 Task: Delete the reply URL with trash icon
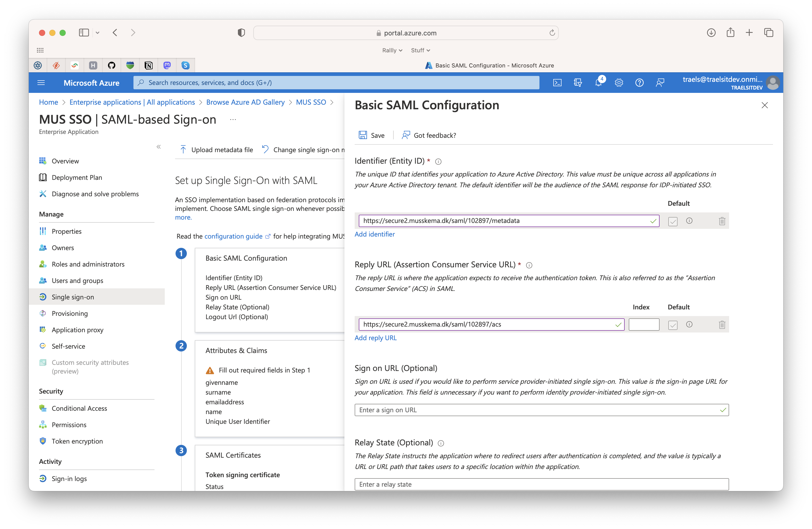722,325
